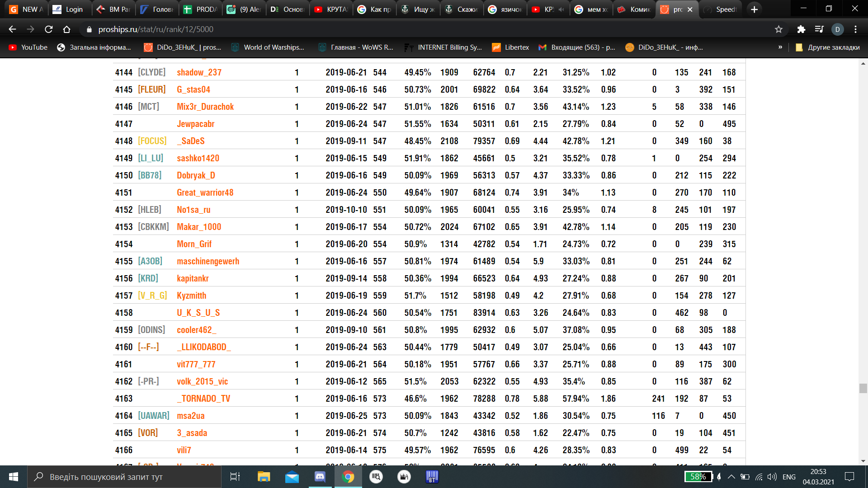The width and height of the screenshot is (868, 488).
Task: Open the media control icon in toolbar
Action: point(819,29)
